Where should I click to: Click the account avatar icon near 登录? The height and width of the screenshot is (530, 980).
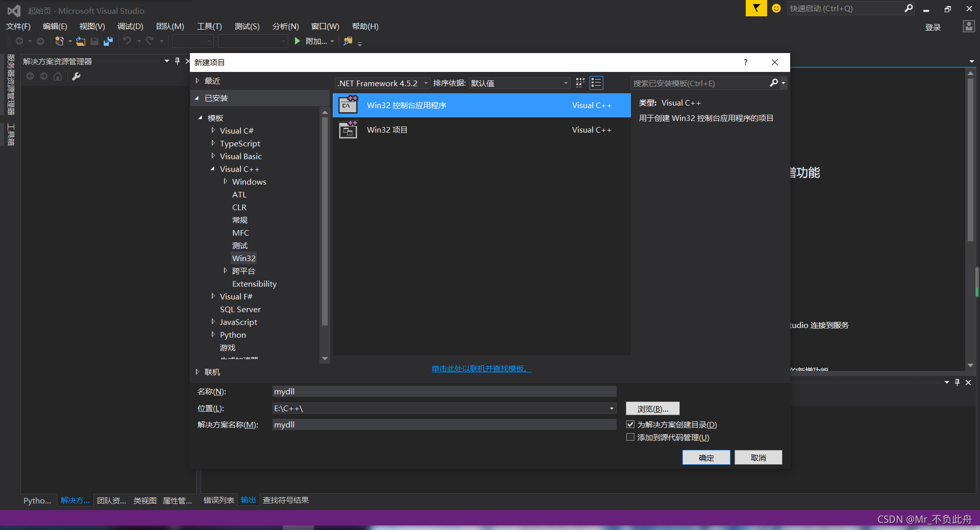click(x=969, y=27)
